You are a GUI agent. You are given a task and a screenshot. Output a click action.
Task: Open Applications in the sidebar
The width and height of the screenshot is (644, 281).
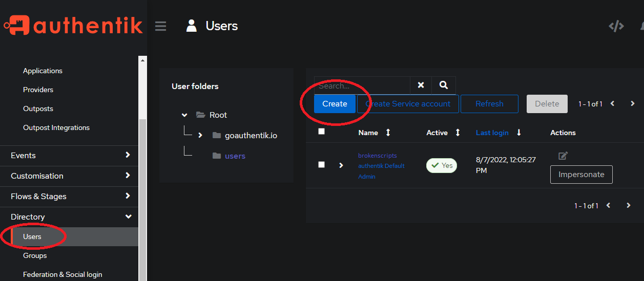click(x=43, y=71)
